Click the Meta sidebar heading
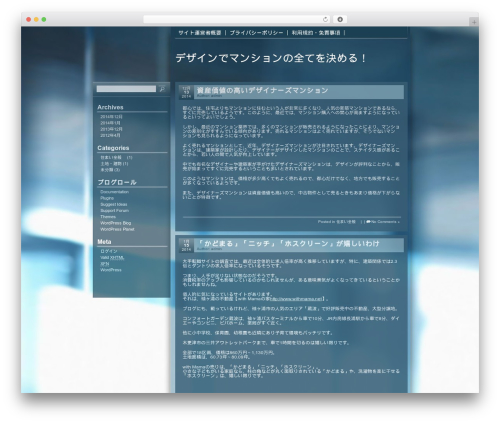 click(104, 242)
